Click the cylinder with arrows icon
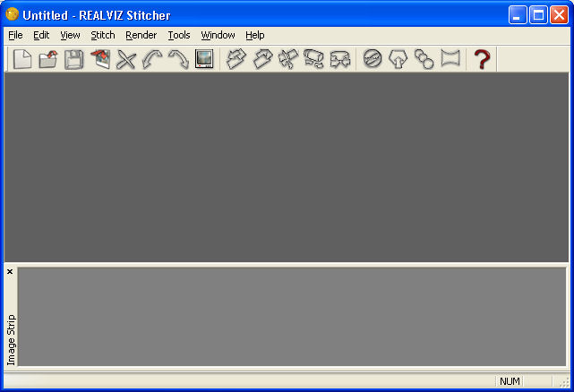This screenshot has height=392, width=574. (x=314, y=59)
